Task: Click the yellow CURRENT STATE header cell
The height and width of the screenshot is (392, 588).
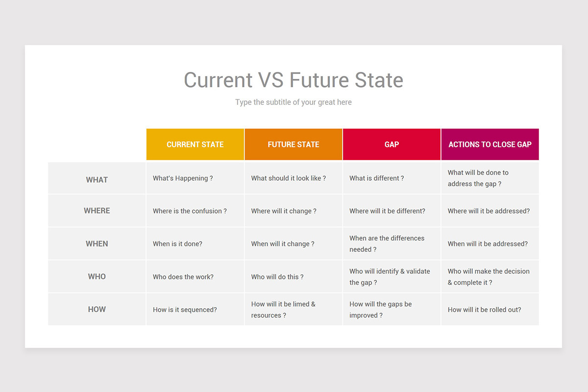Action: [195, 145]
